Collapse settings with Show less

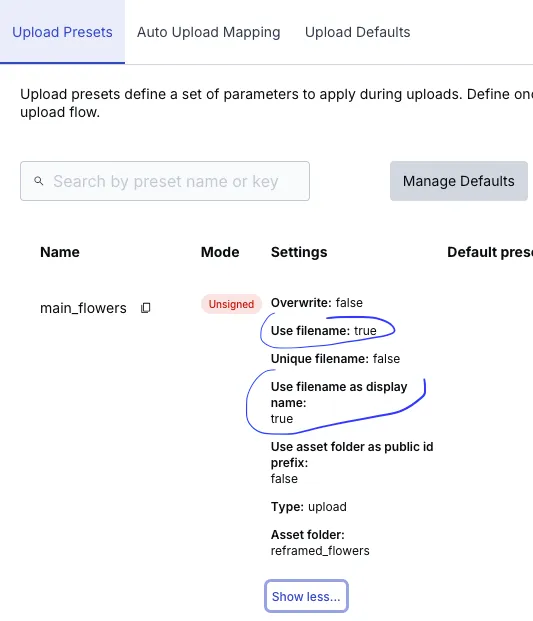click(306, 596)
